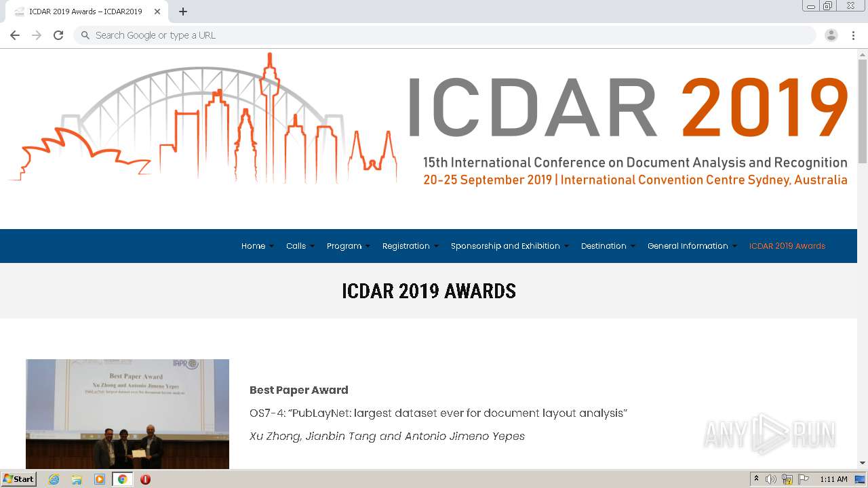
Task: Open the Windows Start button
Action: (19, 479)
